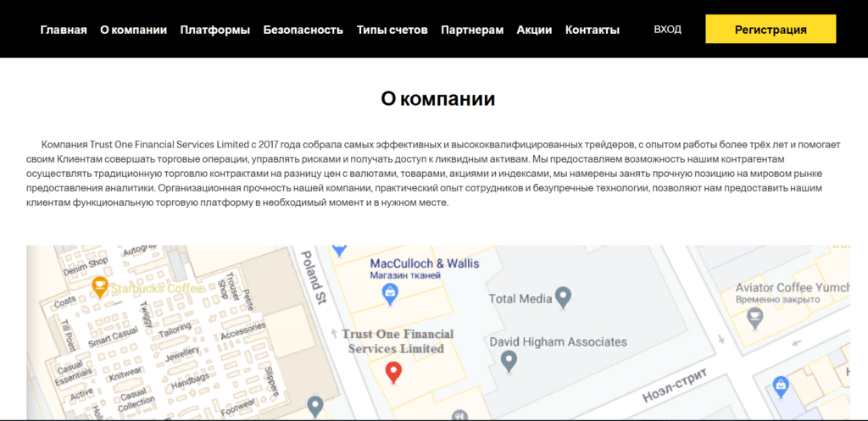This screenshot has width=868, height=421.
Task: Click the yellow Регистрация button
Action: point(771,30)
